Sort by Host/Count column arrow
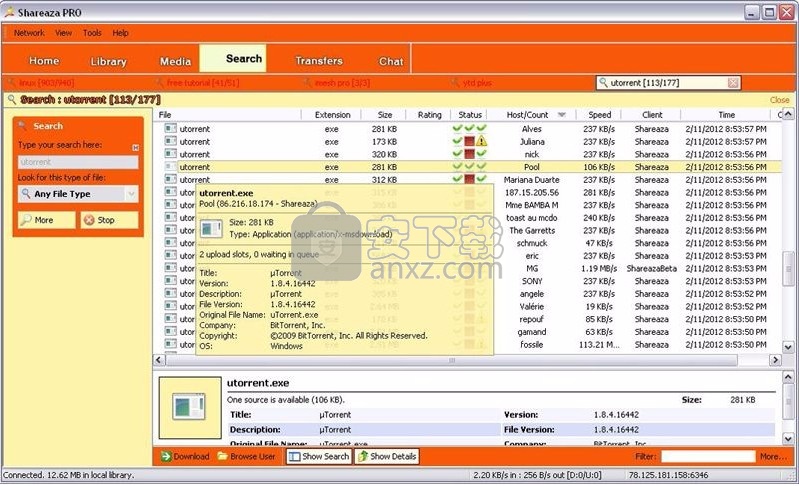Image resolution: width=799 pixels, height=486 pixels. pyautogui.click(x=562, y=115)
